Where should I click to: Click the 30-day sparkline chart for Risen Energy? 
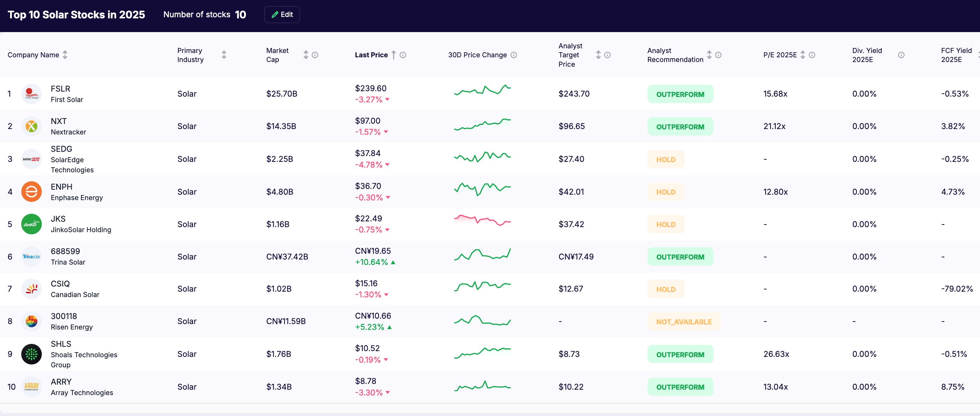tap(482, 321)
